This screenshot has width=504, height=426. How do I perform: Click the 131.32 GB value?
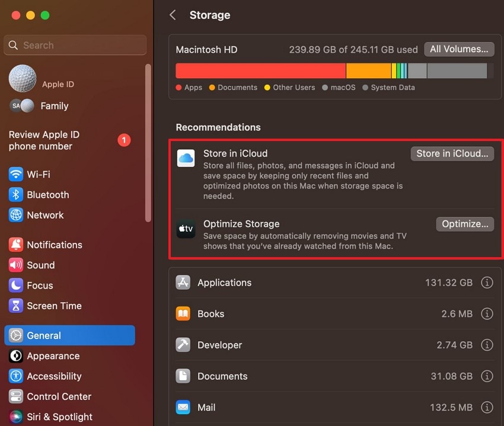[449, 283]
